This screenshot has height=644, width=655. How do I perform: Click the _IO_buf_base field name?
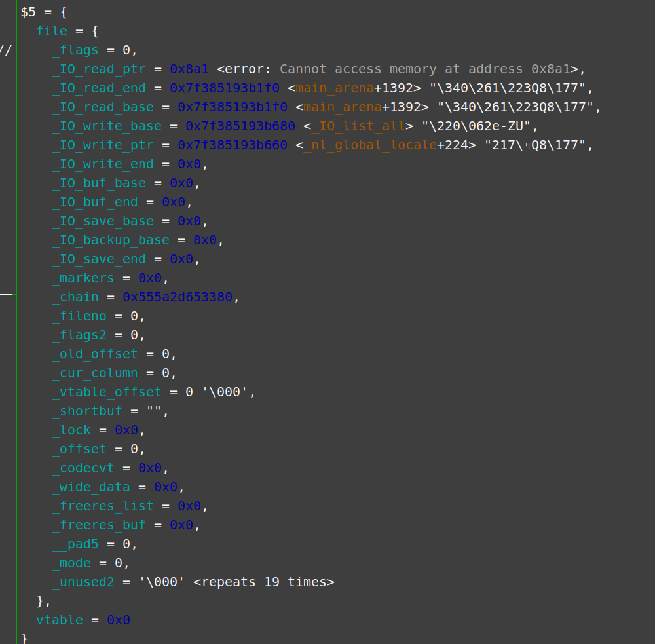coord(99,183)
